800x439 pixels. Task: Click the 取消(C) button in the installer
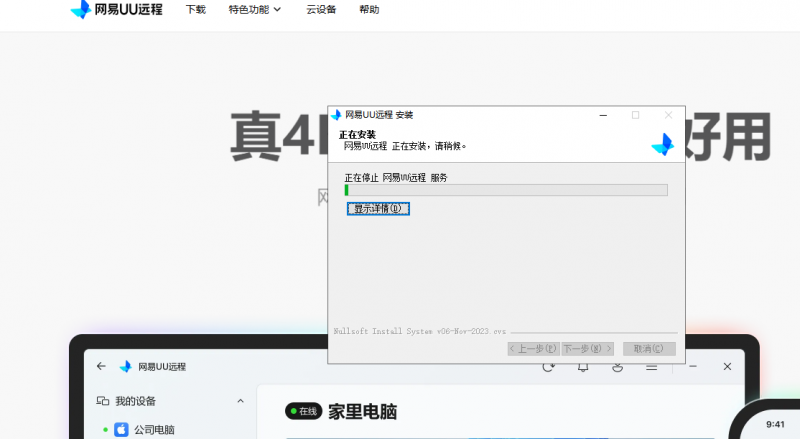649,349
